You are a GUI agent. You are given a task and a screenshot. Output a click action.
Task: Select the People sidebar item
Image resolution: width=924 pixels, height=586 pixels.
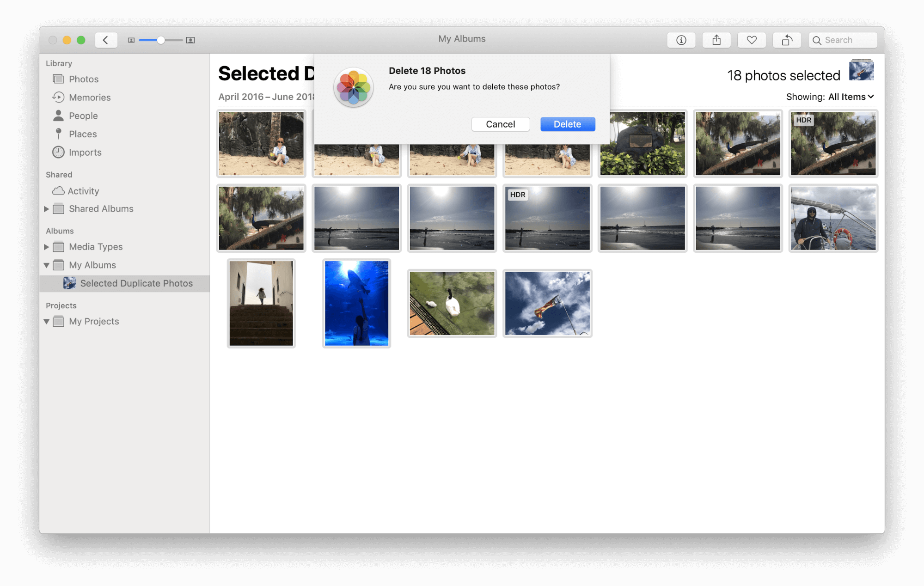(x=82, y=115)
